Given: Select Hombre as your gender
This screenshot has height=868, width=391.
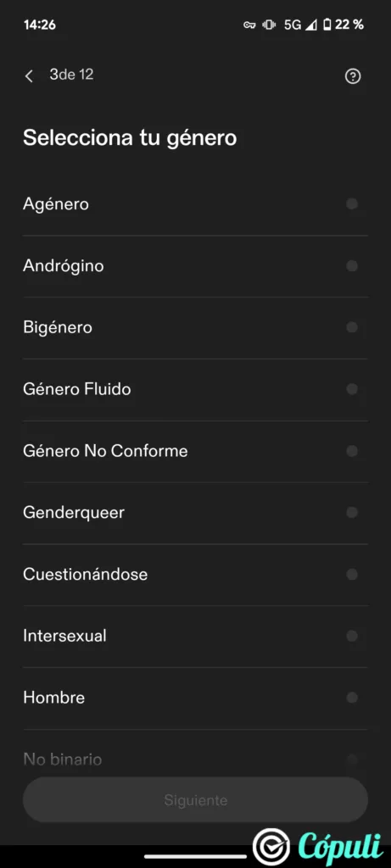Looking at the screenshot, I should click(195, 698).
